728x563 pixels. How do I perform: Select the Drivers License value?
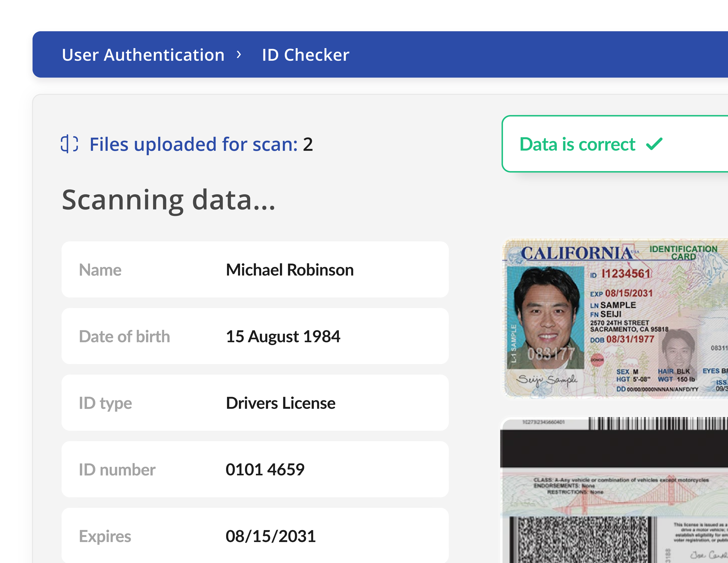point(281,403)
